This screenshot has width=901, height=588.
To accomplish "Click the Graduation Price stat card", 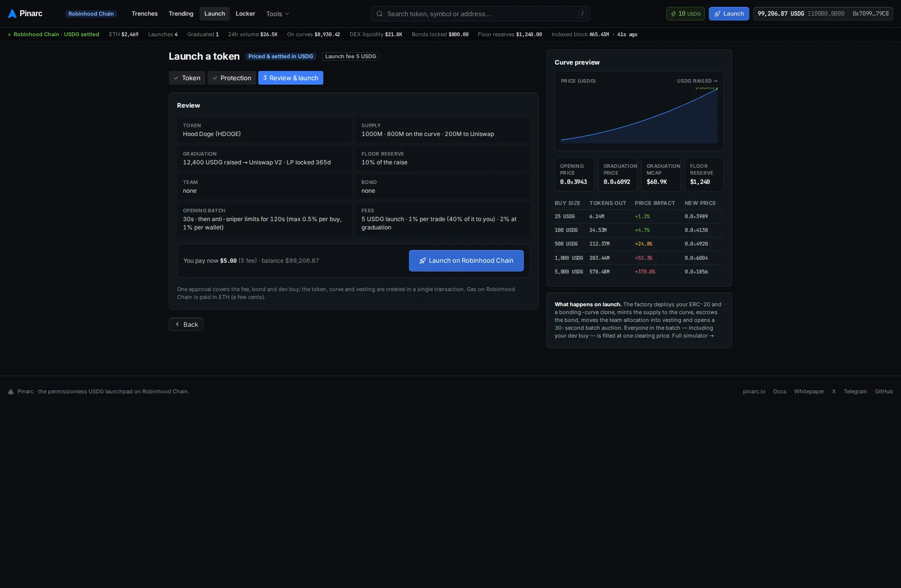I will pyautogui.click(x=618, y=174).
